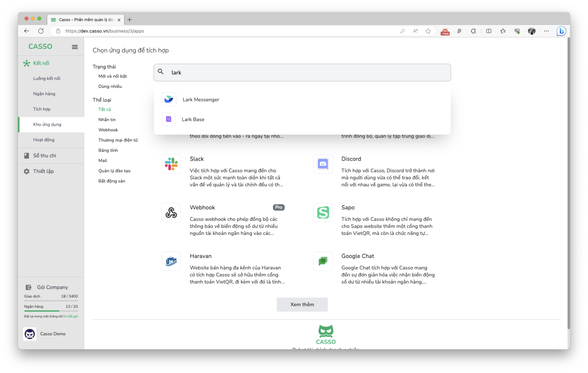Open the Chi tiết gói link
The width and height of the screenshot is (588, 373).
point(70,316)
